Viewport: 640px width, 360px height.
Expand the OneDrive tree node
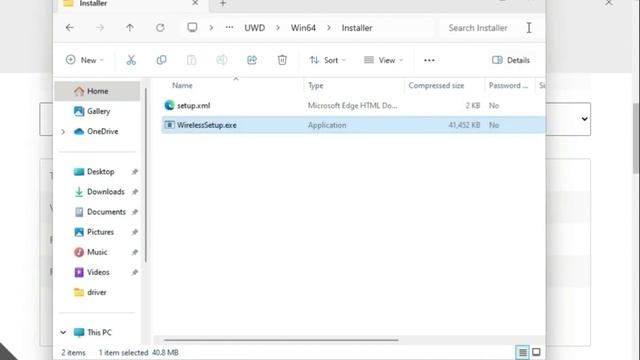point(63,131)
